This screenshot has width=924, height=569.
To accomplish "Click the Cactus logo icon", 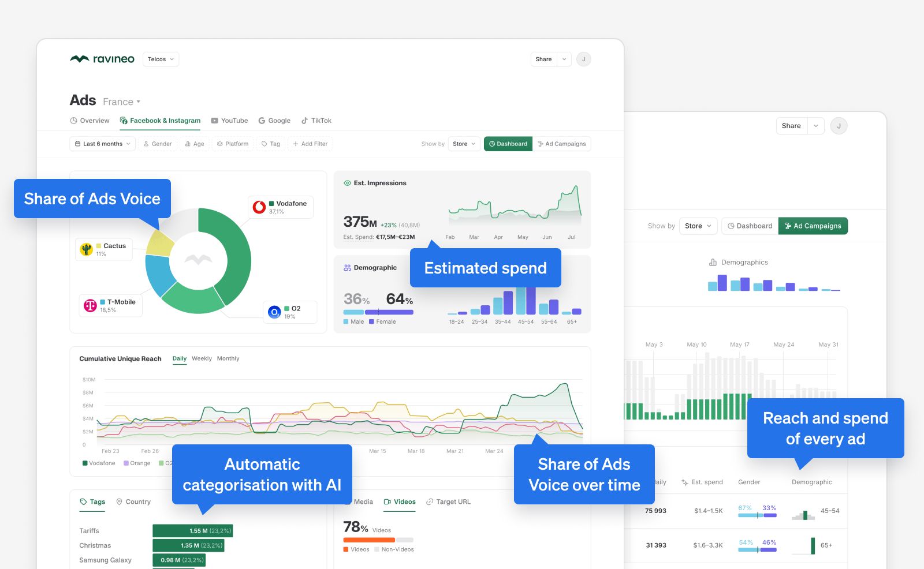I will click(x=87, y=249).
